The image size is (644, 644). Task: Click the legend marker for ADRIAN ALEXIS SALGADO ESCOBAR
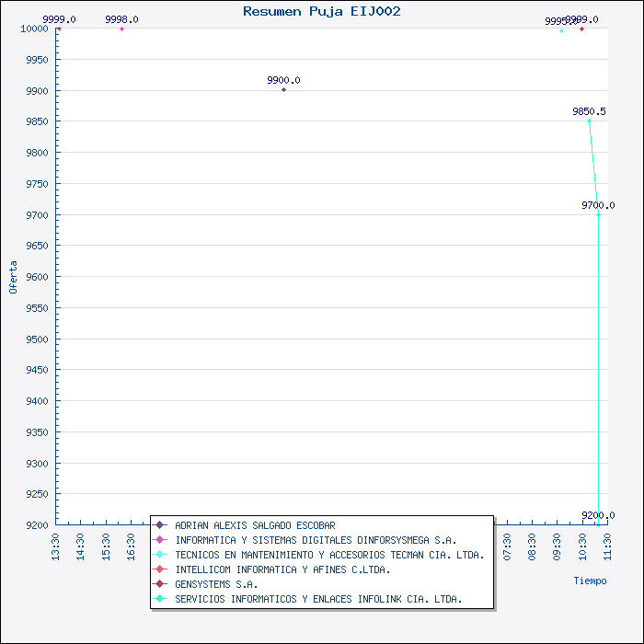(161, 525)
